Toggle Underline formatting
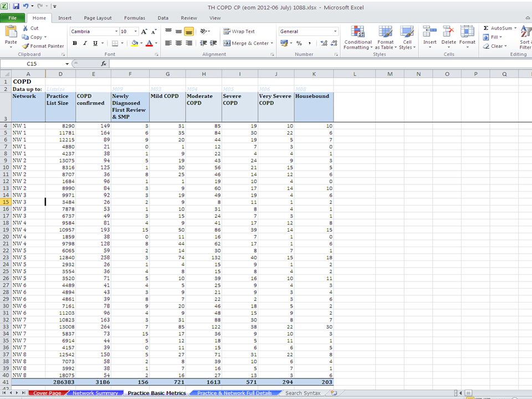 [95, 43]
